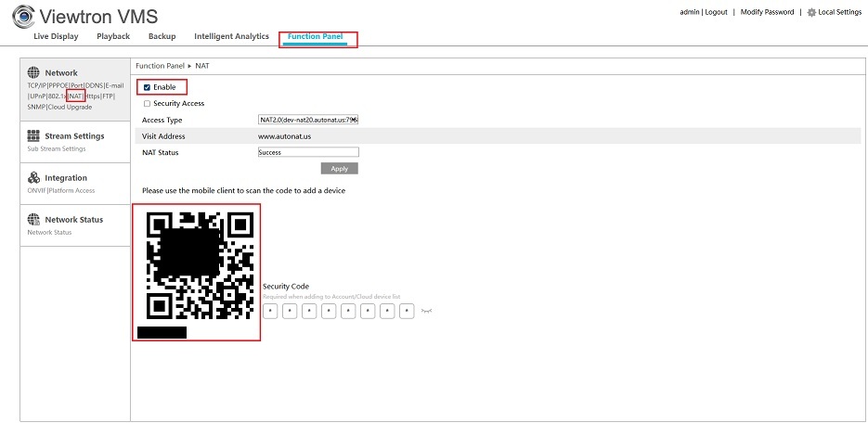The width and height of the screenshot is (868, 423).
Task: Open SNMP network settings
Action: pos(36,108)
